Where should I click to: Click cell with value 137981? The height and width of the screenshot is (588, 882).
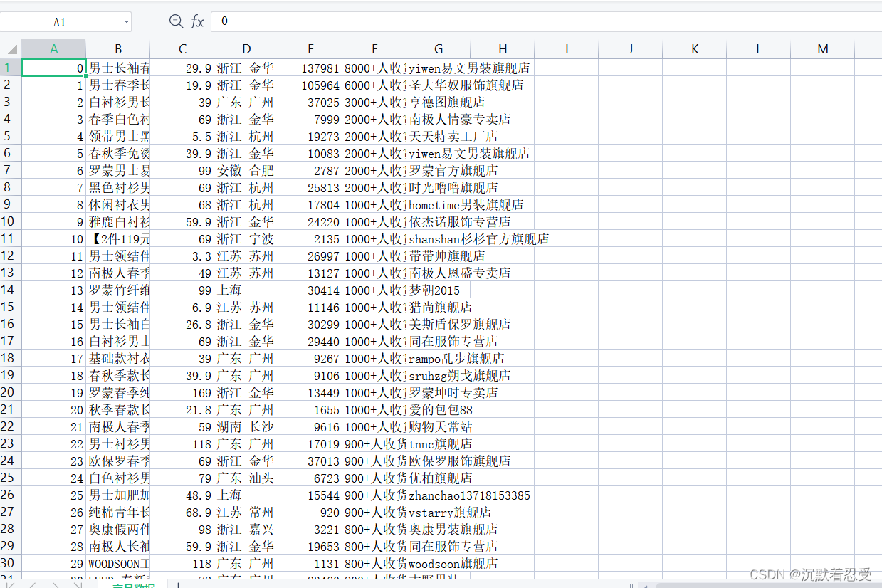pyautogui.click(x=310, y=68)
